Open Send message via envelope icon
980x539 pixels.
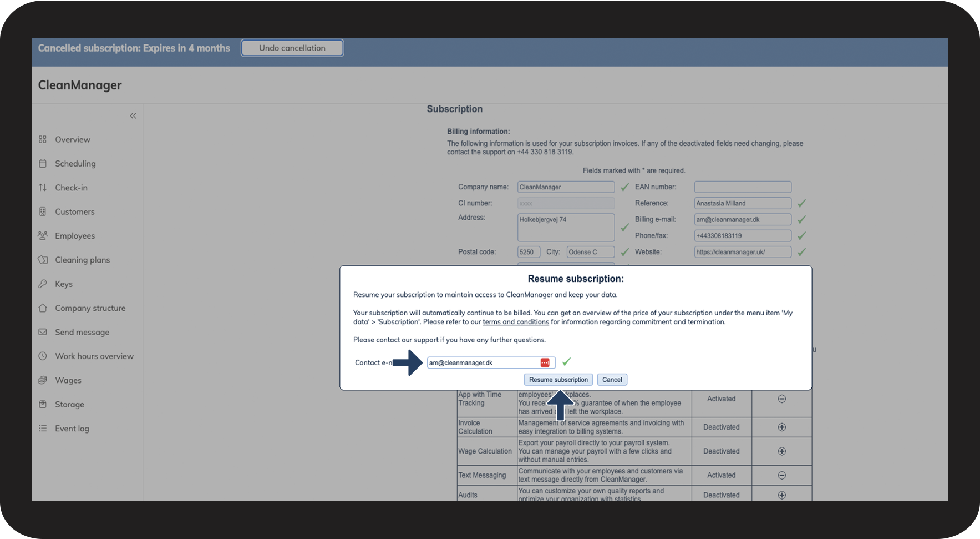(43, 332)
